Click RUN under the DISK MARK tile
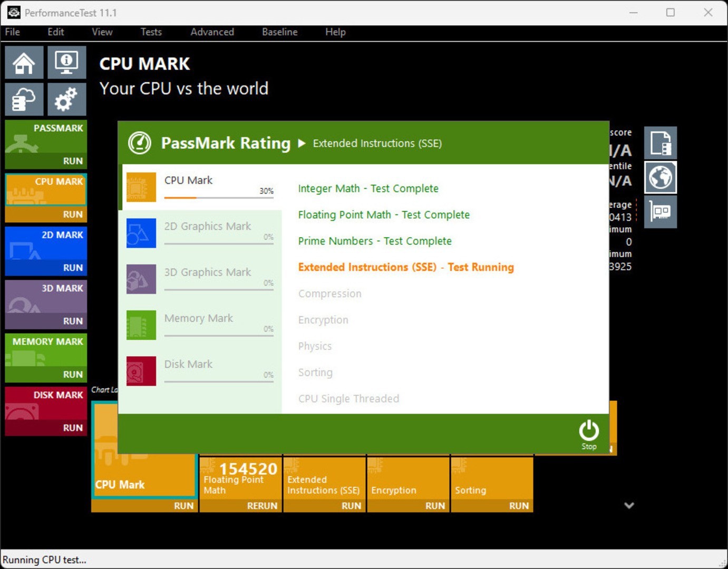This screenshot has height=569, width=728. pyautogui.click(x=73, y=428)
